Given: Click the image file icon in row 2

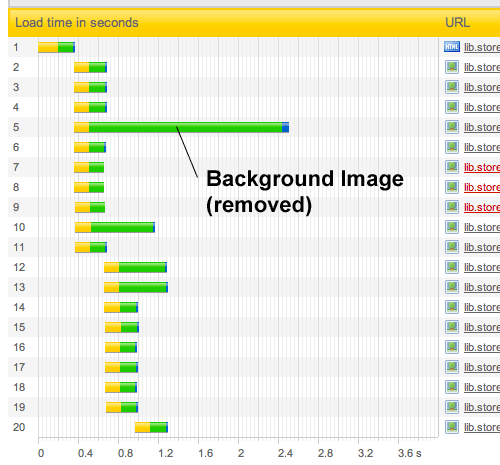Looking at the screenshot, I should coord(452,67).
